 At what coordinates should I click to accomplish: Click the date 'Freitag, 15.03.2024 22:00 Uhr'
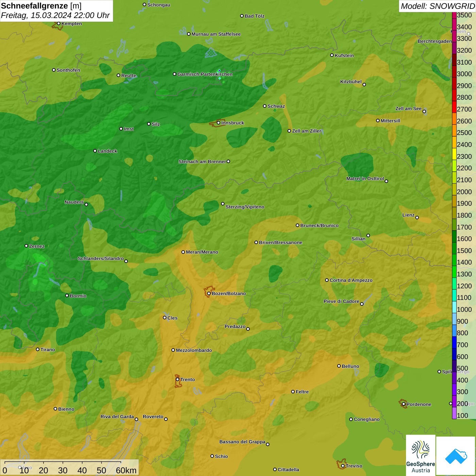tap(55, 16)
